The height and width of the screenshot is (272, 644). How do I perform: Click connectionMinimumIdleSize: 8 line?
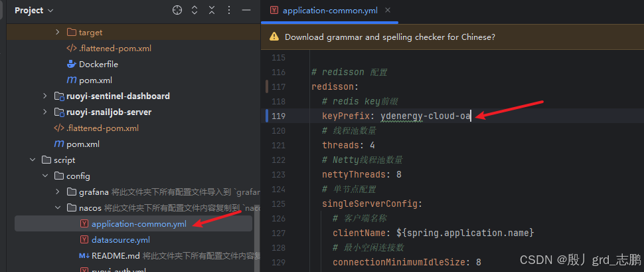[406, 262]
